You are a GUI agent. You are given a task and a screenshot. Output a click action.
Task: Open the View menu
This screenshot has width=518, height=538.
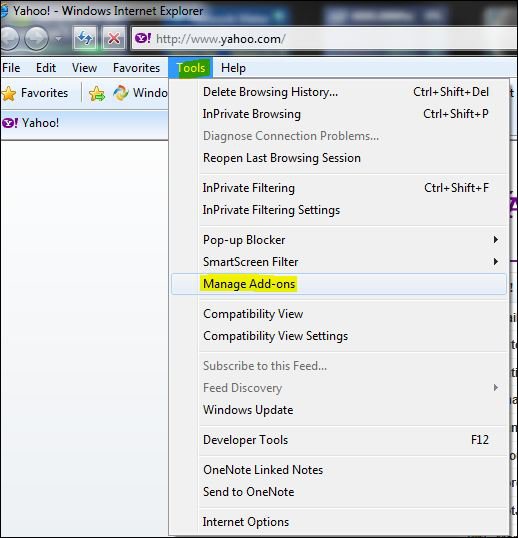pos(84,68)
